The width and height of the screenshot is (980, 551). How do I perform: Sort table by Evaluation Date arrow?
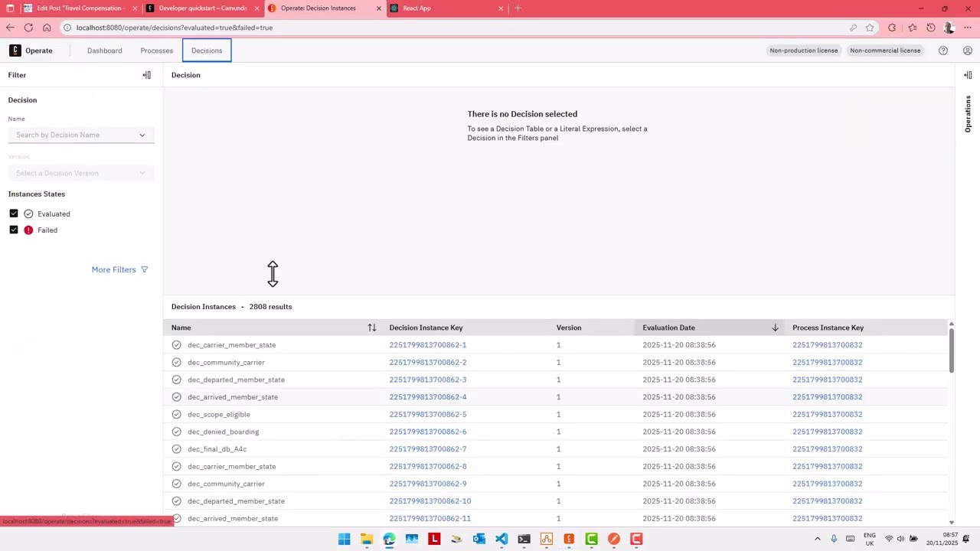point(775,328)
